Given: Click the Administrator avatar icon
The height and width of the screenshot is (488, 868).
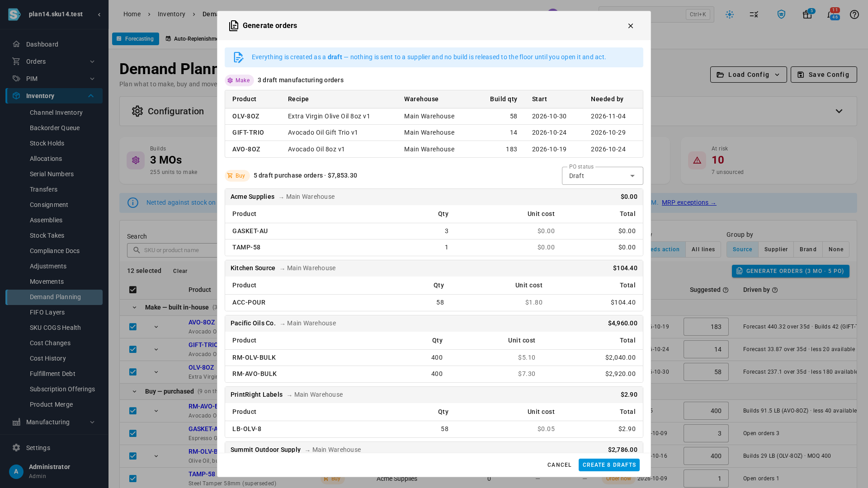Looking at the screenshot, I should [x=16, y=472].
